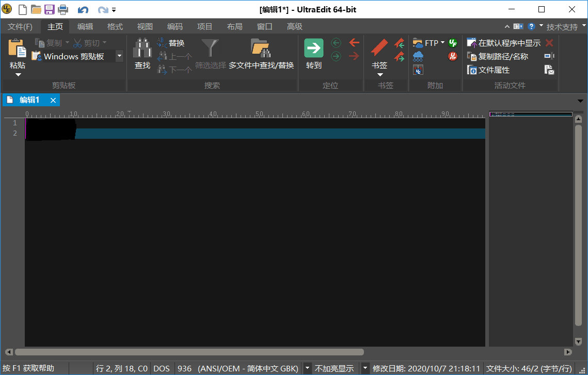Click the 粘贴 paste clipboard icon
This screenshot has width=588, height=375.
click(x=17, y=48)
